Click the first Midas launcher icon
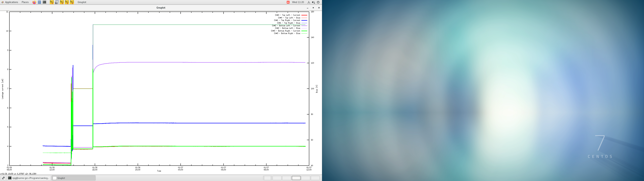The width and height of the screenshot is (644, 181). click(52, 2)
